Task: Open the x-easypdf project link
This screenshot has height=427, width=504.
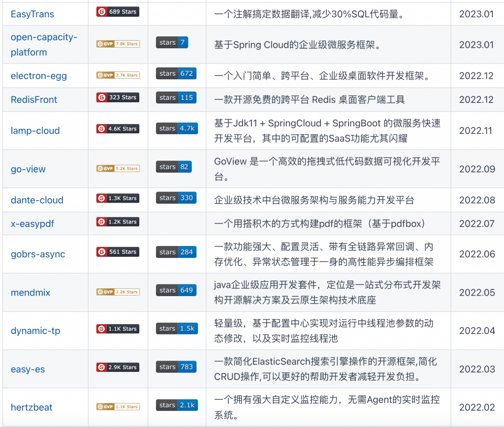Action: coord(32,224)
